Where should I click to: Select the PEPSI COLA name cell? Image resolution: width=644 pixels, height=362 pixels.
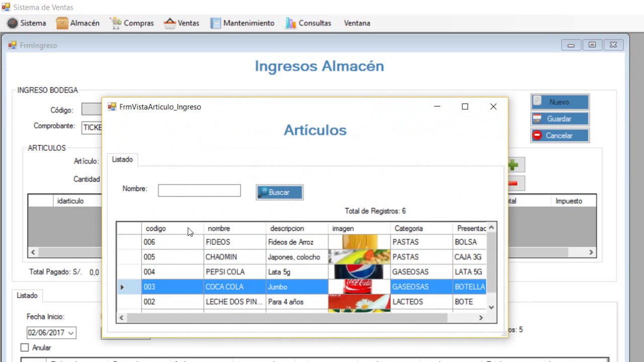pyautogui.click(x=234, y=272)
